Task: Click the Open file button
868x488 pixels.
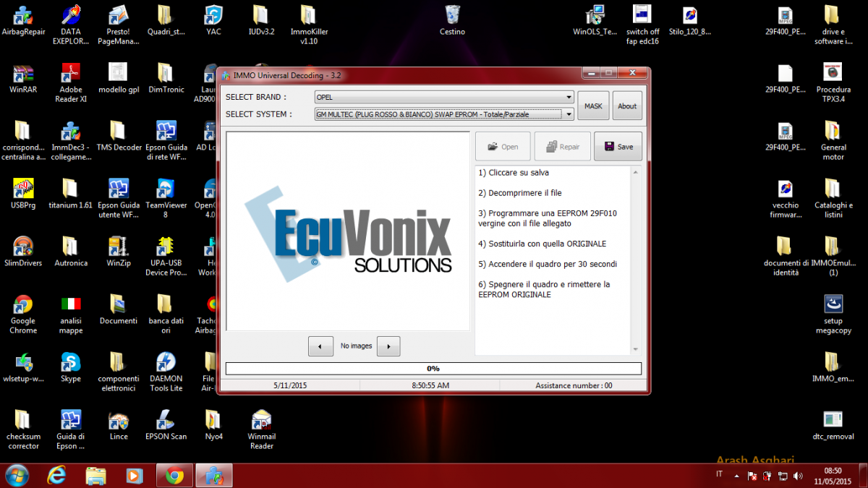Action: tap(503, 146)
